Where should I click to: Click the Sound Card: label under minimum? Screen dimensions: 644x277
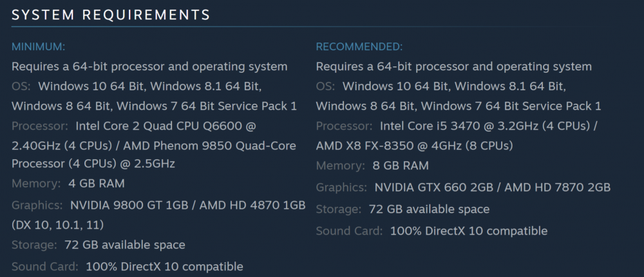(45, 267)
